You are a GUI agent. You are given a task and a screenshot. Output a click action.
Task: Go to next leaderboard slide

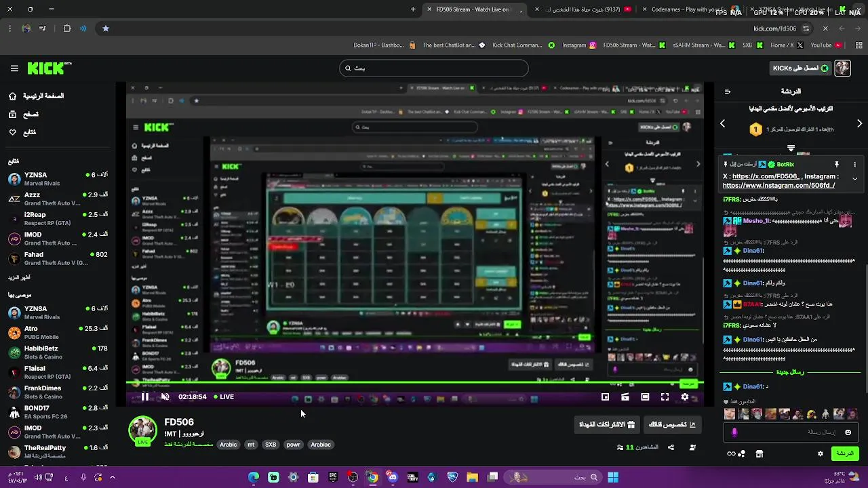tap(859, 123)
